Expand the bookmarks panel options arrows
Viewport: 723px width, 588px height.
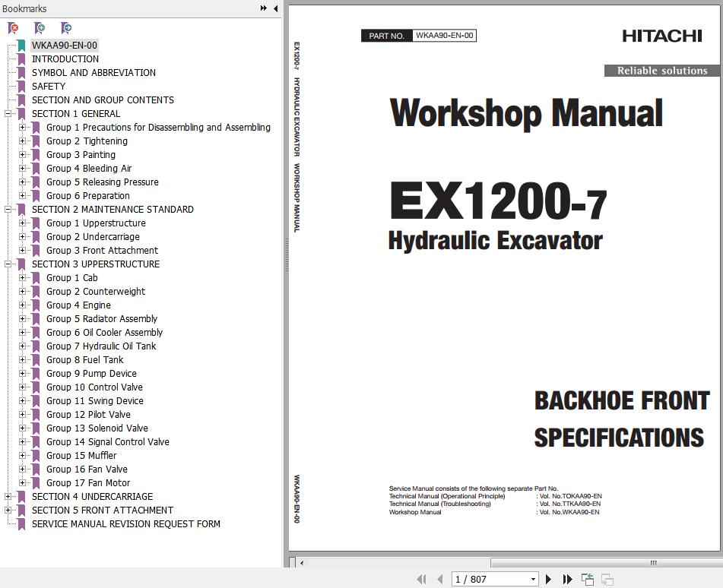click(x=263, y=8)
